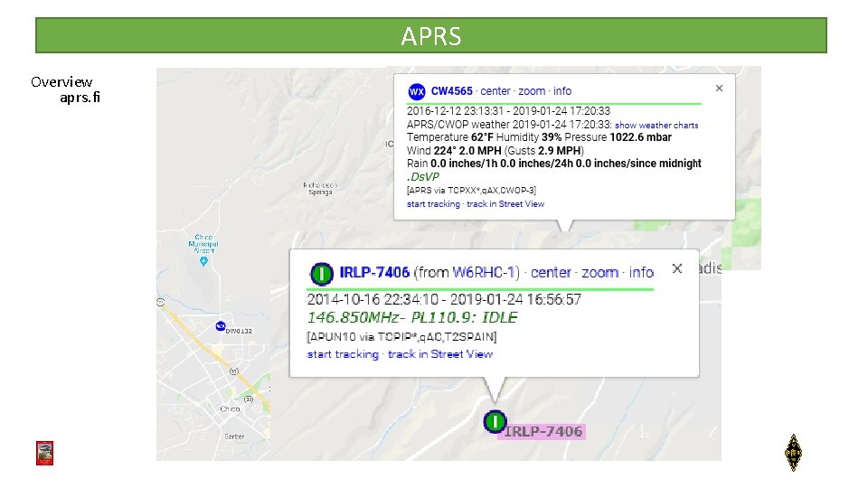Click zoom in the CW4565 popup
This screenshot has width=868, height=488.
[x=532, y=91]
